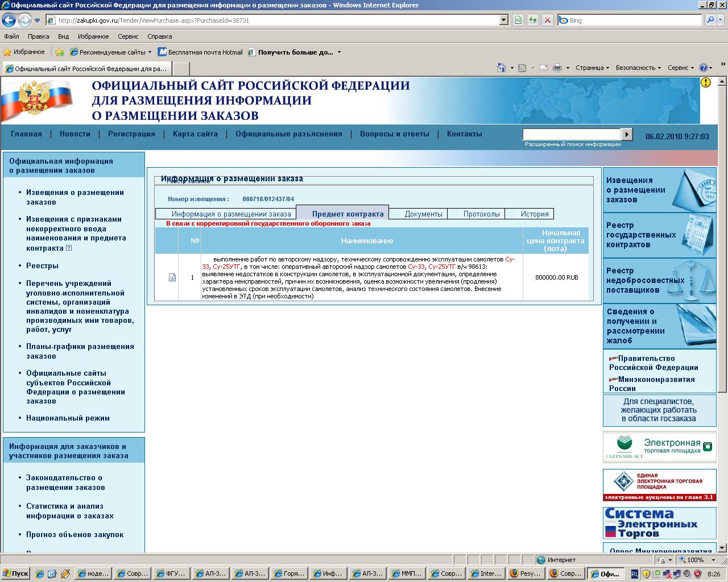Click the document icon in table row 1
The height and width of the screenshot is (582, 728).
point(172,277)
